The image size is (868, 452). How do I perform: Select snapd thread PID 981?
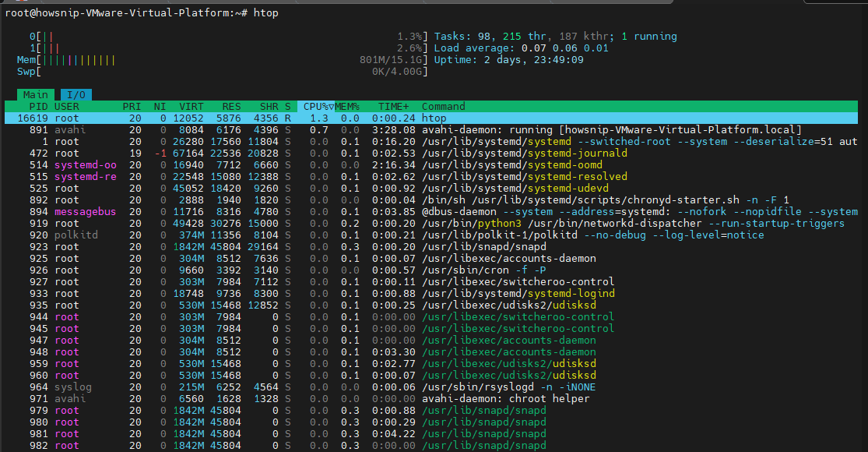(x=431, y=434)
